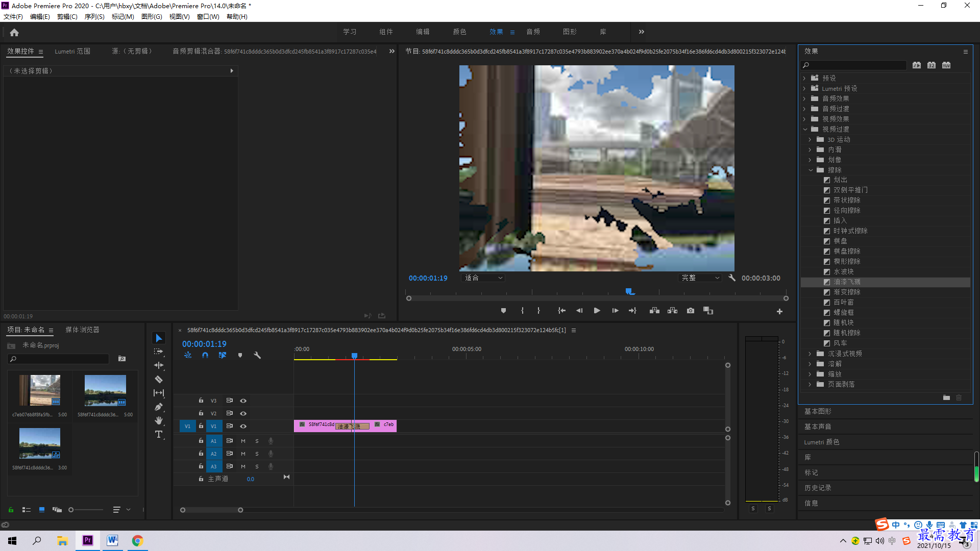The image size is (980, 551).
Task: Select the Selection tool arrow
Action: [159, 338]
